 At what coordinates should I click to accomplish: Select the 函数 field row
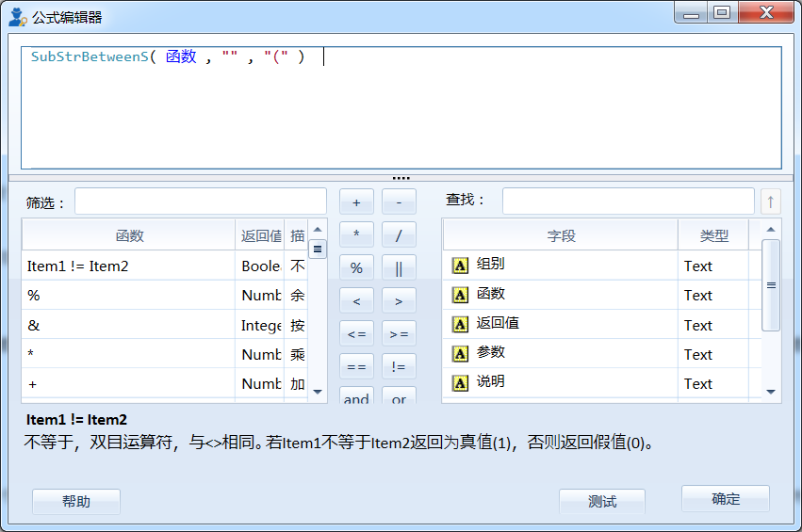point(601,295)
